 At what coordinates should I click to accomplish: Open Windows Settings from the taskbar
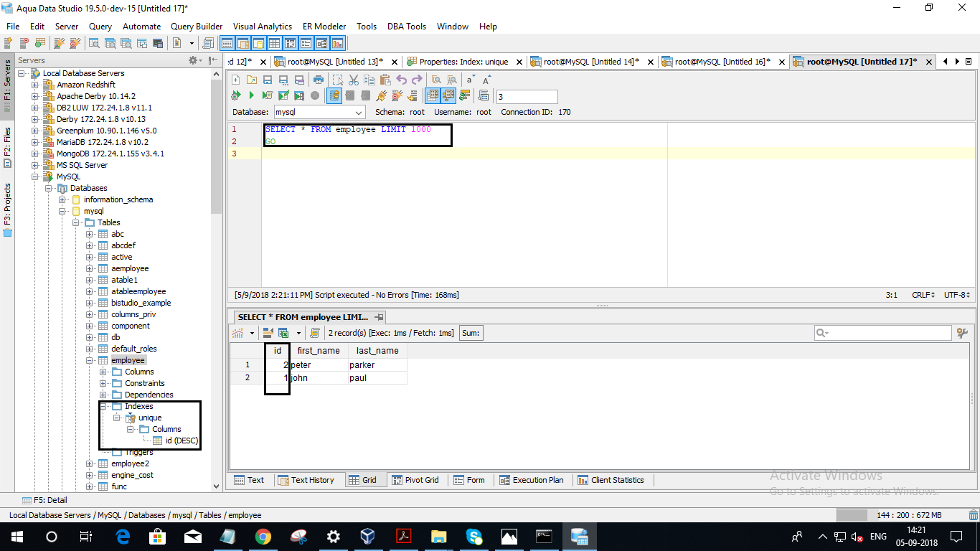(334, 536)
